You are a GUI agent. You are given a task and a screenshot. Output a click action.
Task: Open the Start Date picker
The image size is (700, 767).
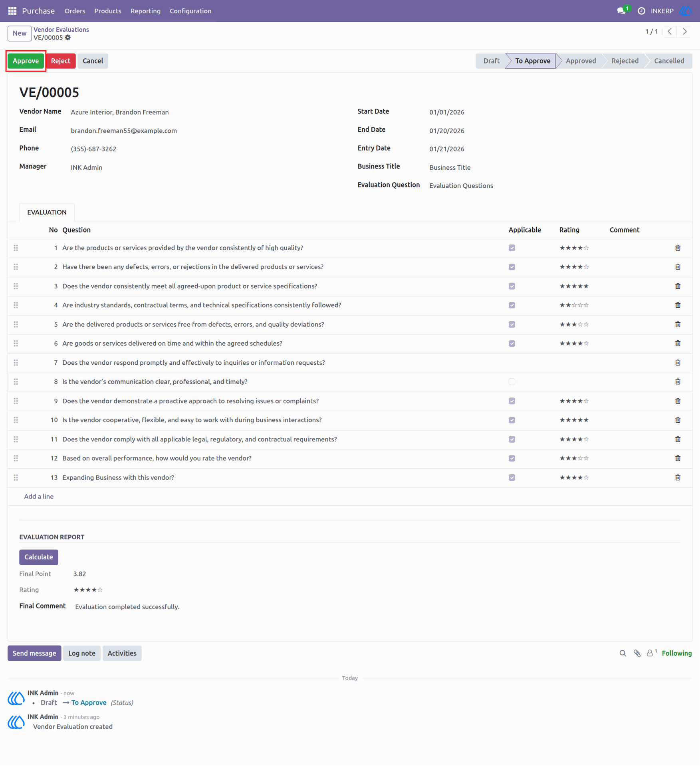(x=555, y=112)
